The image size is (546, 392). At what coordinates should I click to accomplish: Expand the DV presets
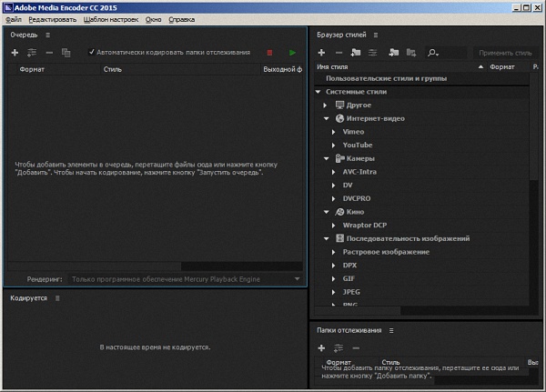pyautogui.click(x=334, y=186)
